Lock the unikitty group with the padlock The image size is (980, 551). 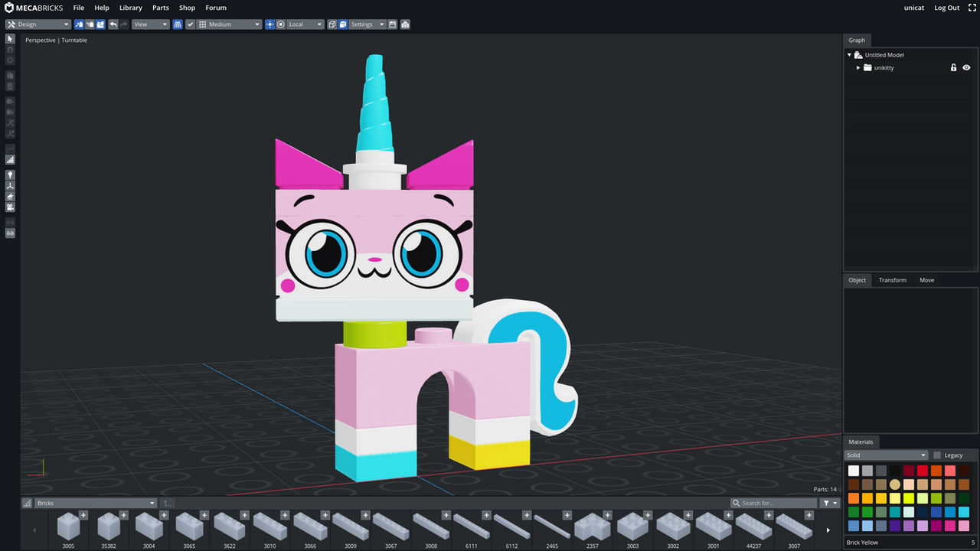click(x=953, y=67)
